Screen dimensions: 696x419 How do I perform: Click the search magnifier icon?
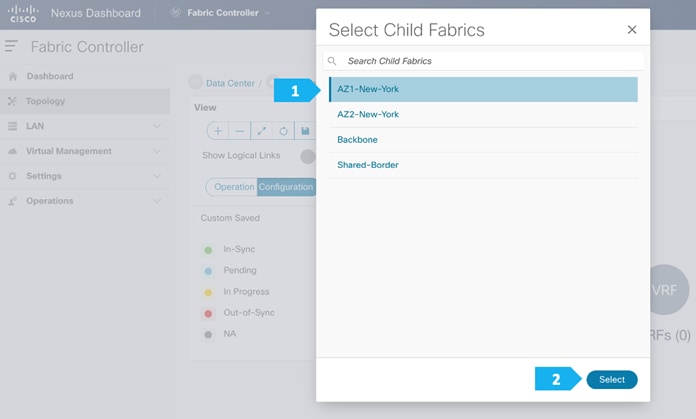point(332,61)
